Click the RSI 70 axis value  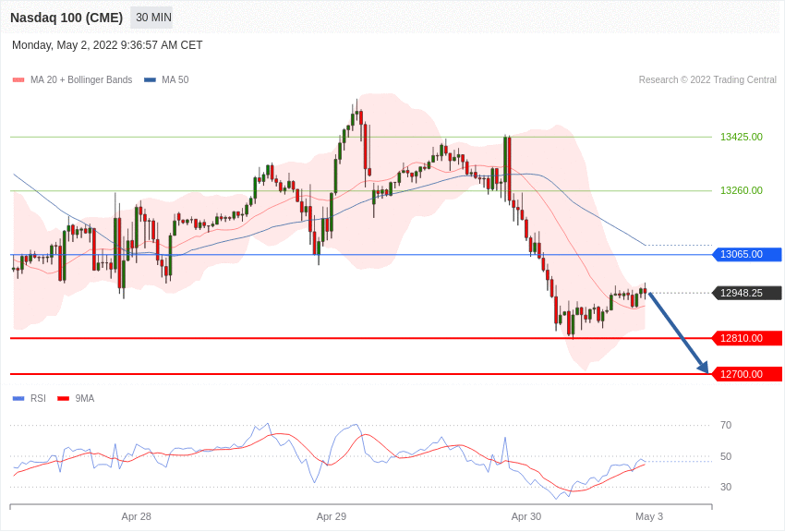click(x=726, y=426)
